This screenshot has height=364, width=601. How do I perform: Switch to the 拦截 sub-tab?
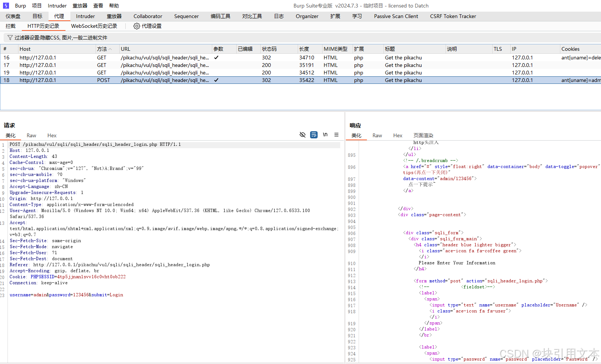click(11, 26)
